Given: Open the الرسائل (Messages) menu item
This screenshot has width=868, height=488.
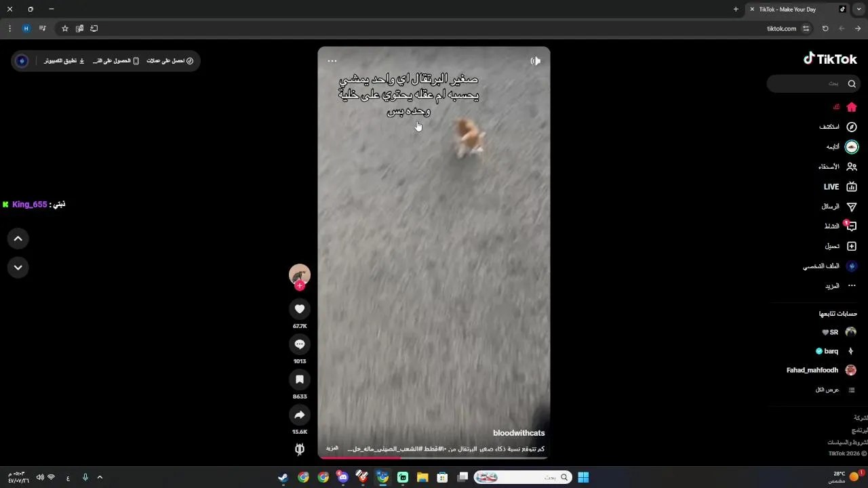Looking at the screenshot, I should point(840,207).
